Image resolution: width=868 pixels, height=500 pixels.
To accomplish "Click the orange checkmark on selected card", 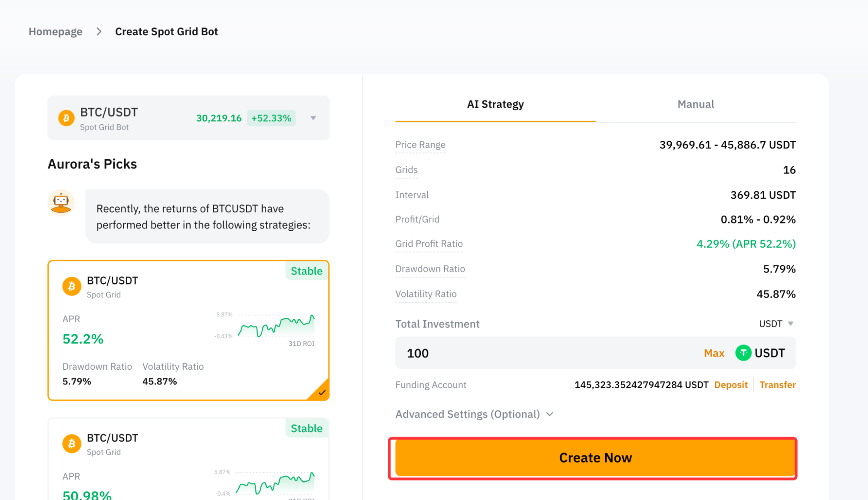I will 321,392.
